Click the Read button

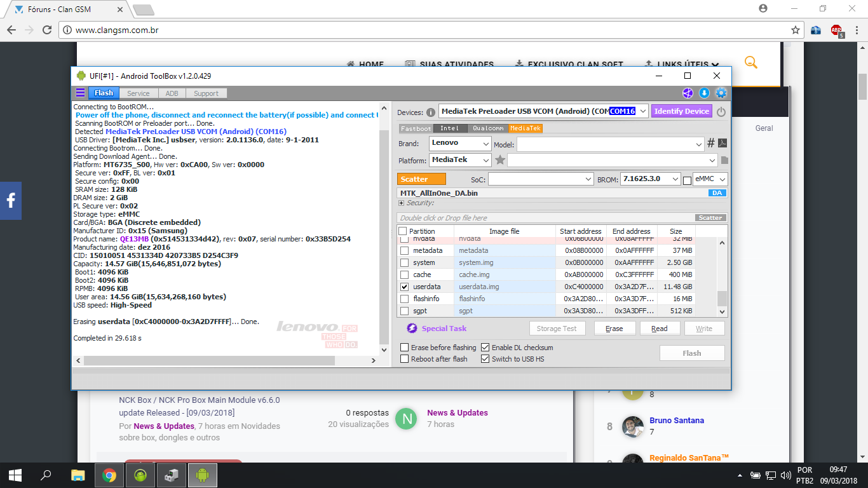(660, 329)
